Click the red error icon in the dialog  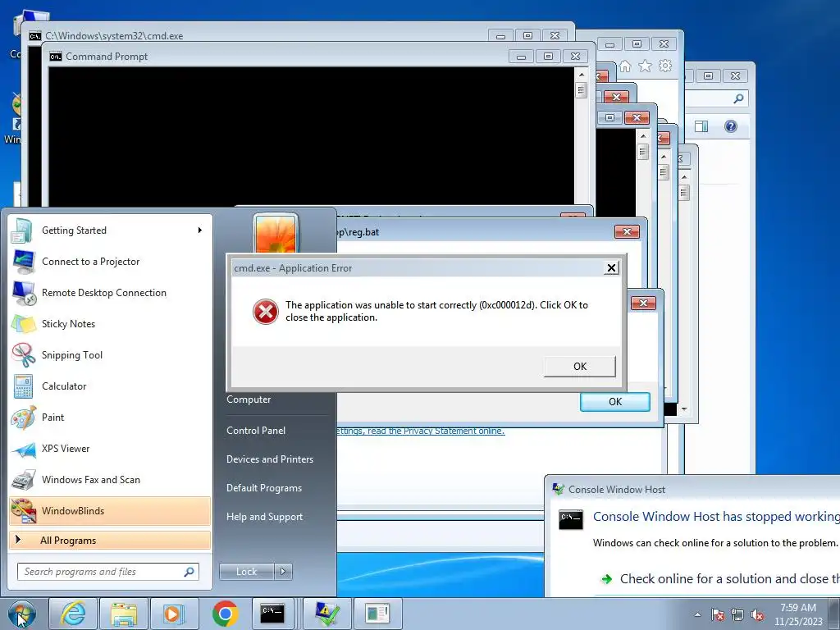click(x=265, y=311)
